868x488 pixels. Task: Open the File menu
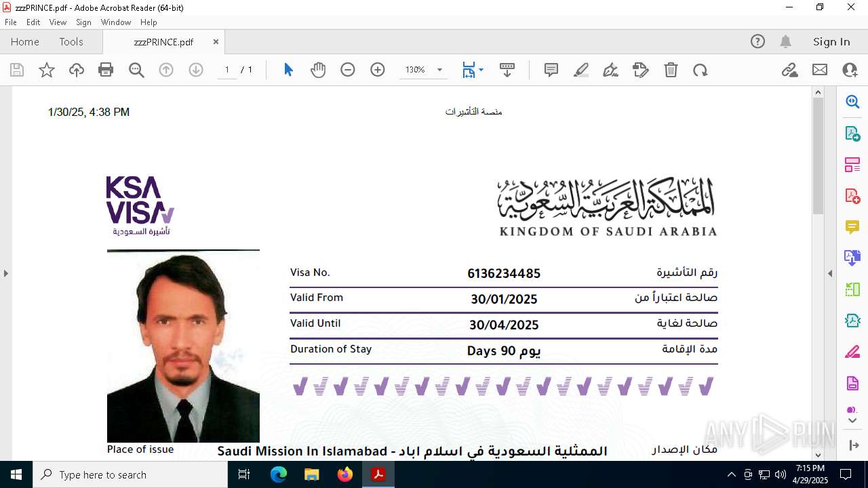[x=10, y=22]
